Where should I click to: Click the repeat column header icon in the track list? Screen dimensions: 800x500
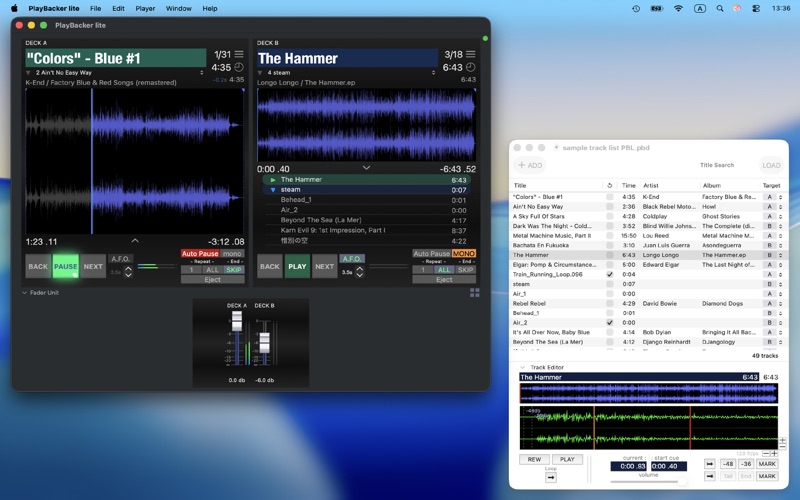tap(609, 186)
